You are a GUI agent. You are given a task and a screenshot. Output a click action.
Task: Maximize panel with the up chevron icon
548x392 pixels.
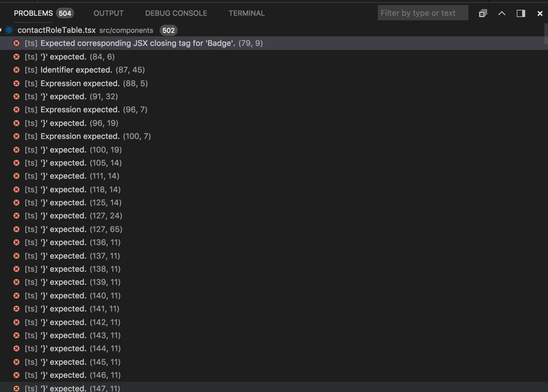(x=502, y=13)
